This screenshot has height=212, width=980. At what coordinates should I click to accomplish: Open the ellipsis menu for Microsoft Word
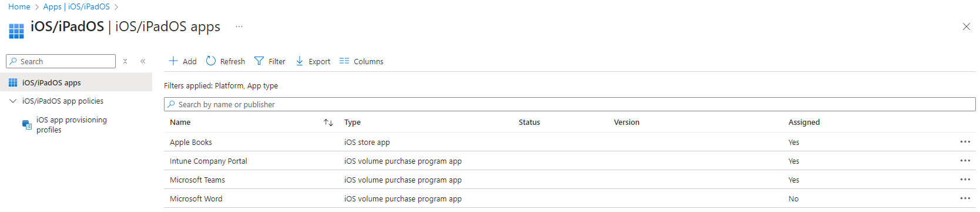click(965, 198)
